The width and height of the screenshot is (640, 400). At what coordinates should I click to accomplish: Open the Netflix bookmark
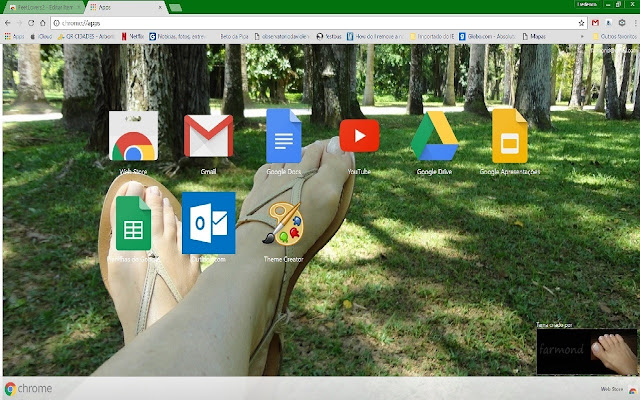click(x=133, y=36)
